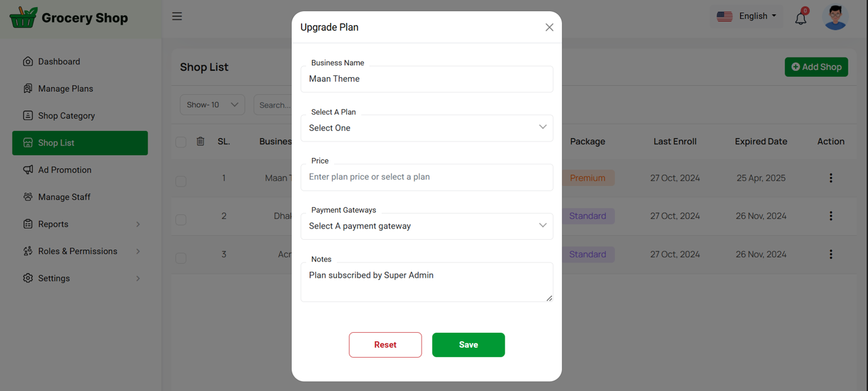Click the user profile avatar

click(835, 18)
